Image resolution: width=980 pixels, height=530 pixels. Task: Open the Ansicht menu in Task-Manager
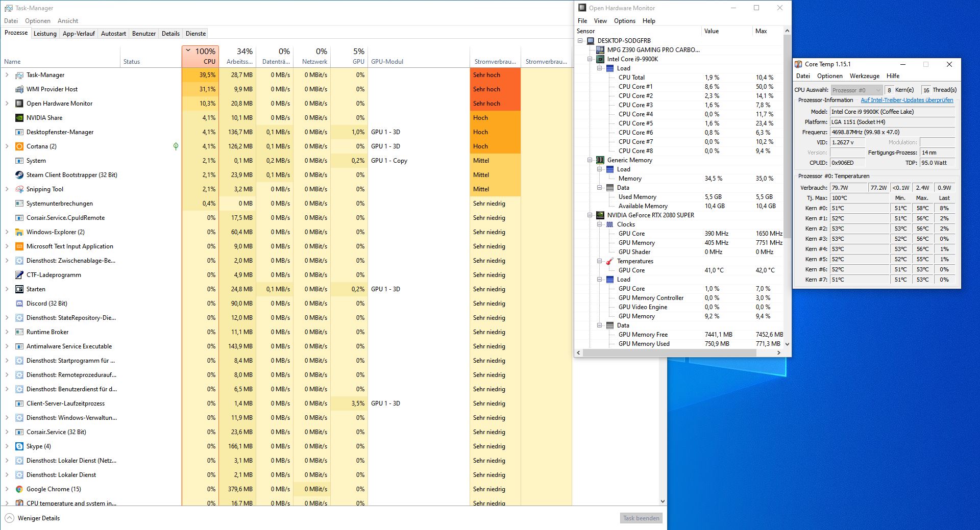point(68,21)
